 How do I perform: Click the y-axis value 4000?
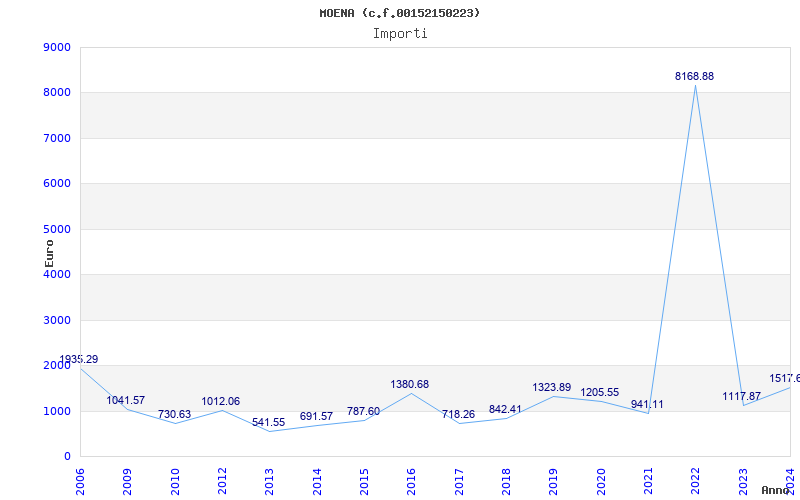tap(57, 274)
